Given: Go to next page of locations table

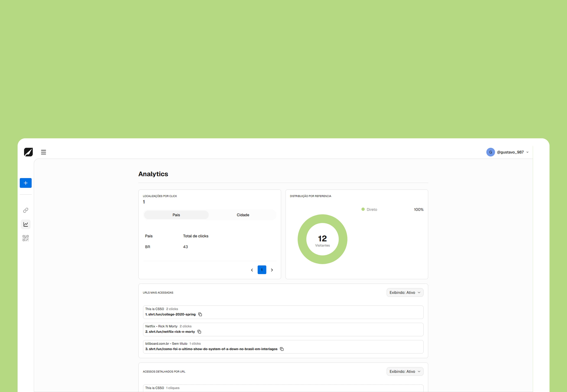Looking at the screenshot, I should pyautogui.click(x=272, y=270).
